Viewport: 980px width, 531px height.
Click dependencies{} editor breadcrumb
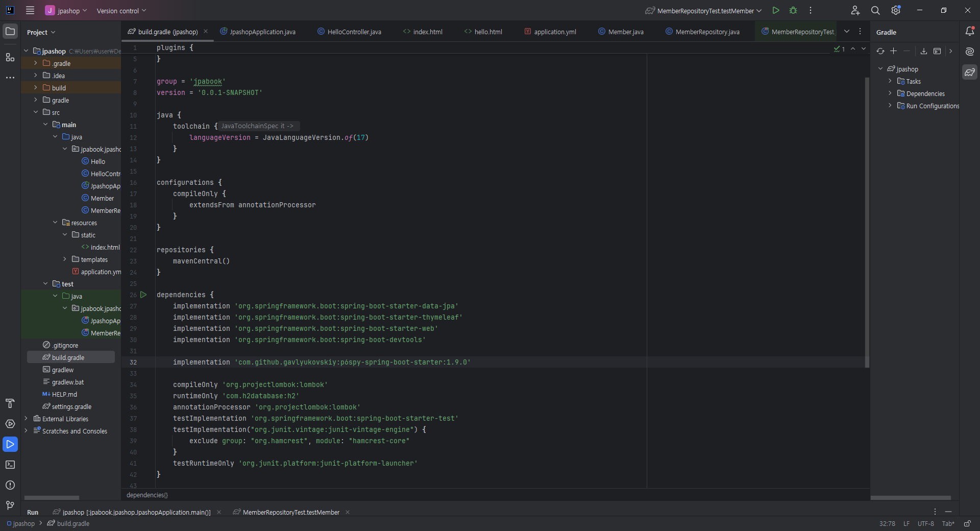147,495
